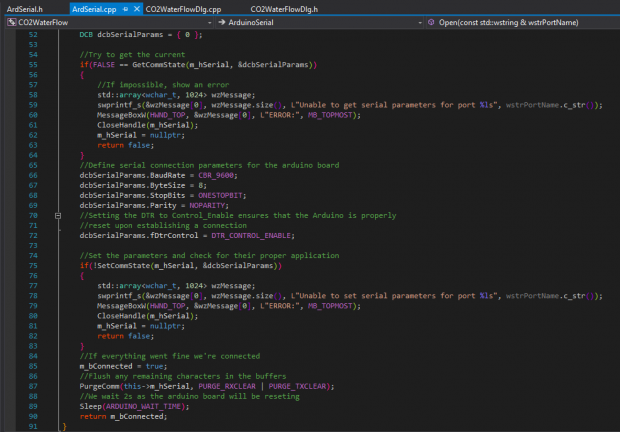Click the CBR_9600 constant

pos(216,175)
